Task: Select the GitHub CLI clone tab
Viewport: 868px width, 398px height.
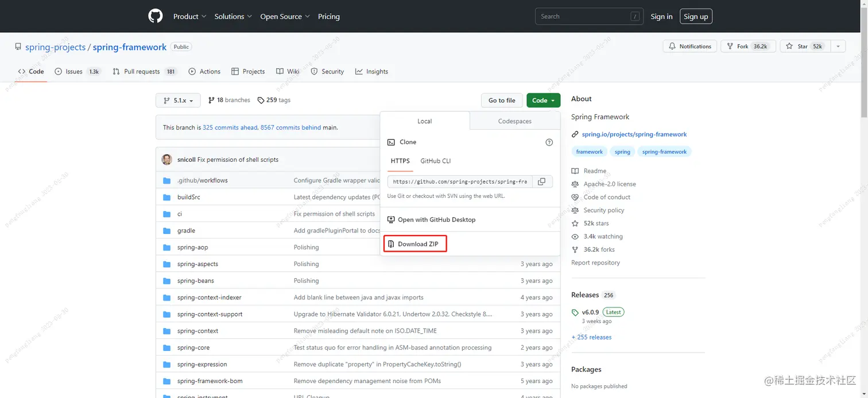Action: tap(436, 161)
